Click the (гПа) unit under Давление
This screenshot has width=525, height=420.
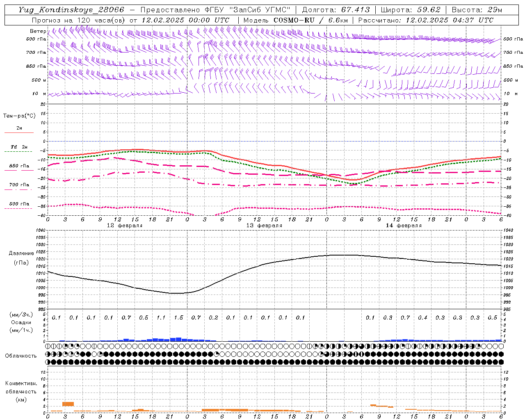pos(21,262)
